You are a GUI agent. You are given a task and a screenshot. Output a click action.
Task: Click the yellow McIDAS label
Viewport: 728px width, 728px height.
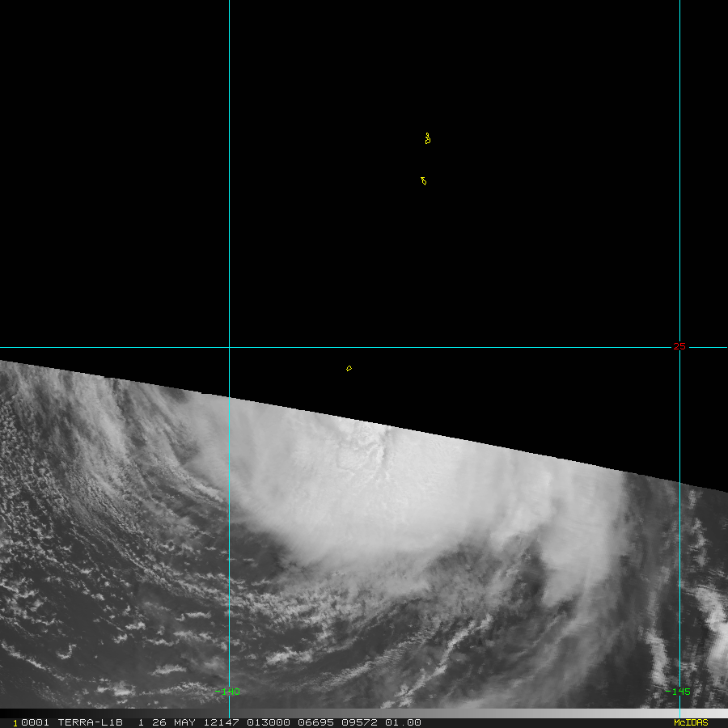(x=691, y=722)
